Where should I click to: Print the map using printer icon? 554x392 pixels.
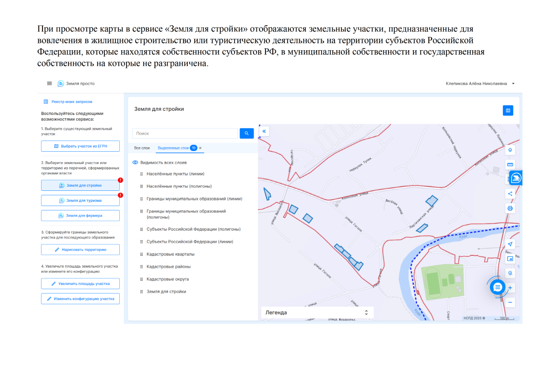pos(510,208)
